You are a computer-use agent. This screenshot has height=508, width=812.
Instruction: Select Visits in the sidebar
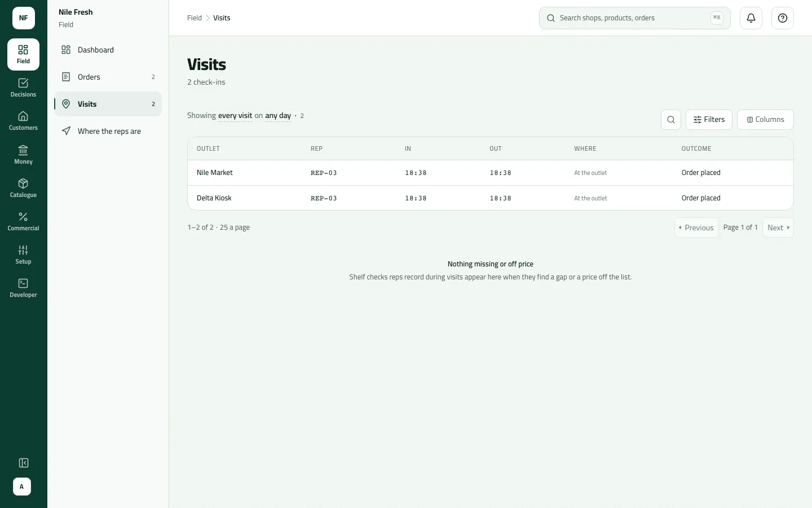108,104
